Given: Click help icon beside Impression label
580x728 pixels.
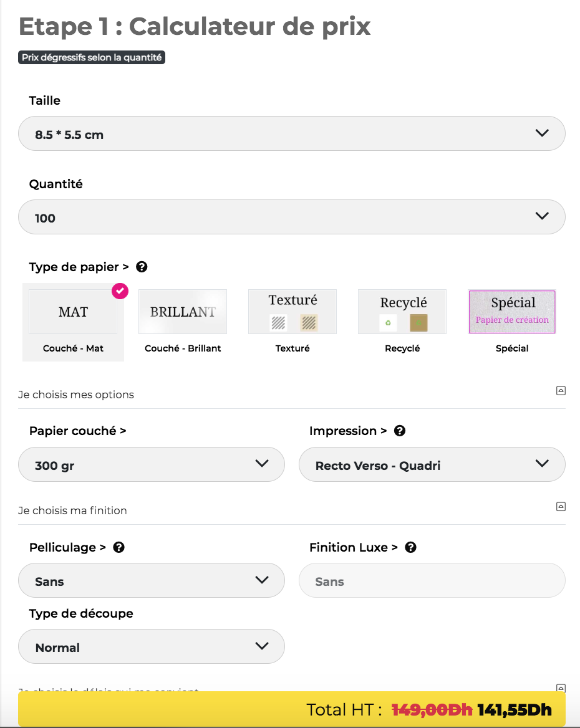Looking at the screenshot, I should (400, 431).
